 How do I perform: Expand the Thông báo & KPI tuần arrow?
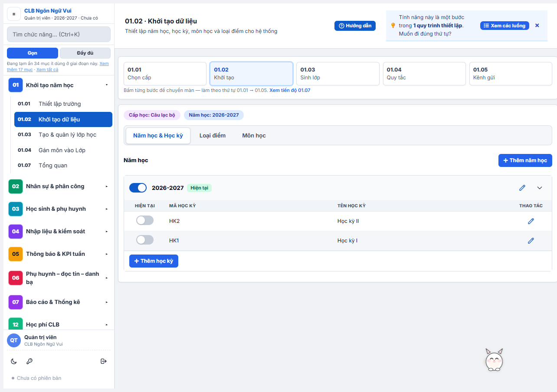point(107,254)
